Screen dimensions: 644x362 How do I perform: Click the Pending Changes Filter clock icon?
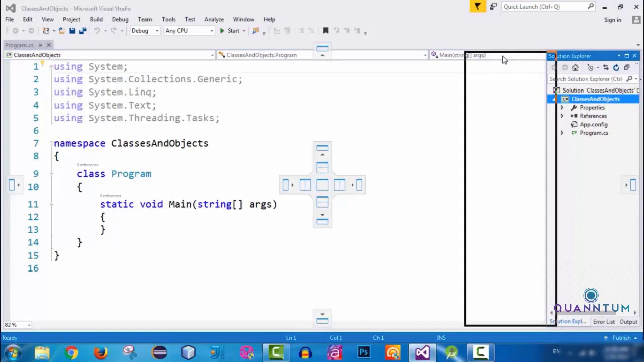point(591,67)
